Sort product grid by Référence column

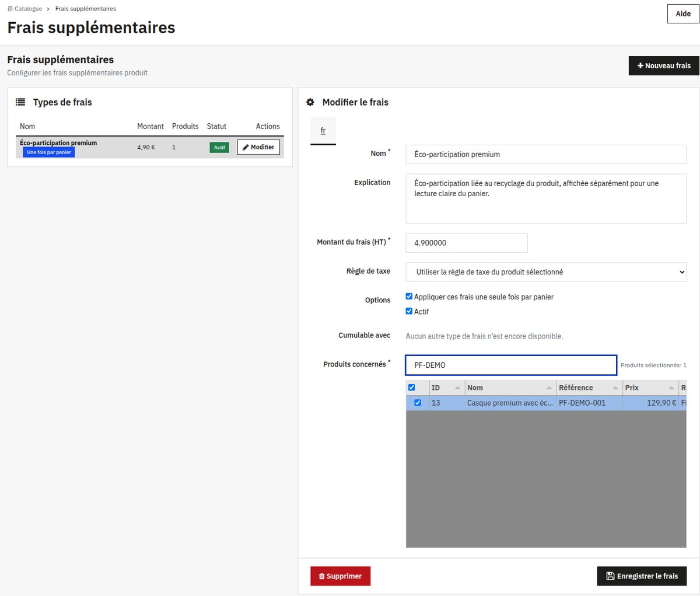coord(590,388)
